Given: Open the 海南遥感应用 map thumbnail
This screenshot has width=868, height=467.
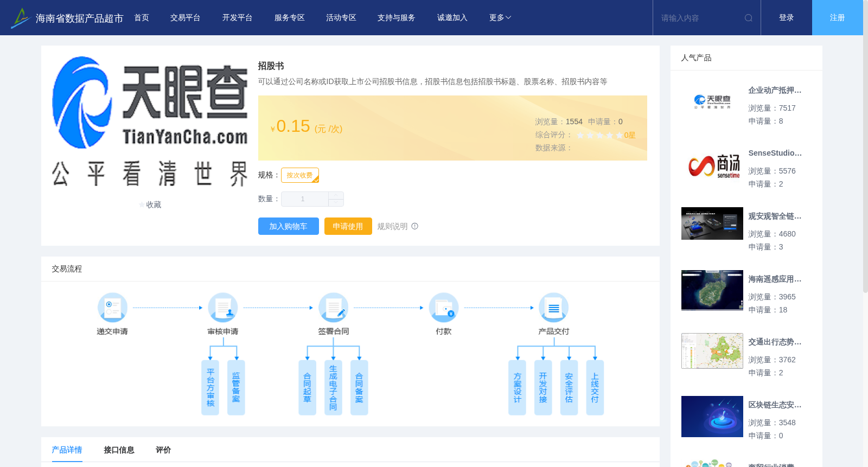Looking at the screenshot, I should point(712,290).
